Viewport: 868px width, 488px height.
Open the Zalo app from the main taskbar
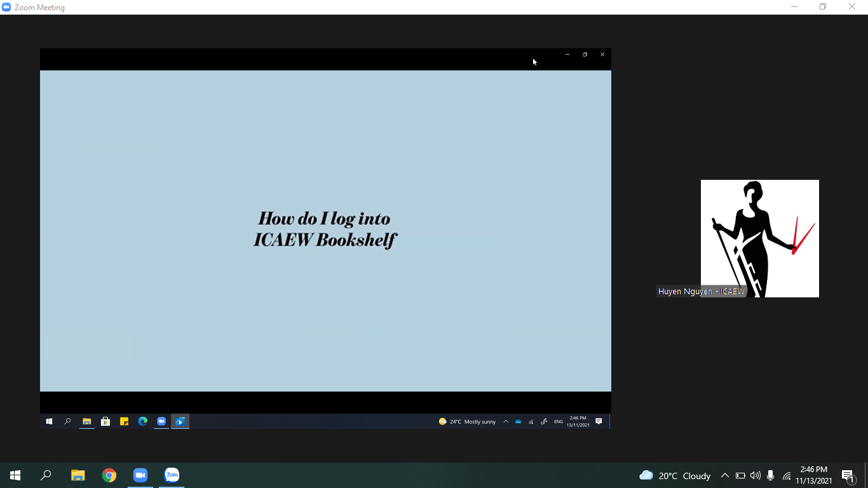(x=172, y=475)
